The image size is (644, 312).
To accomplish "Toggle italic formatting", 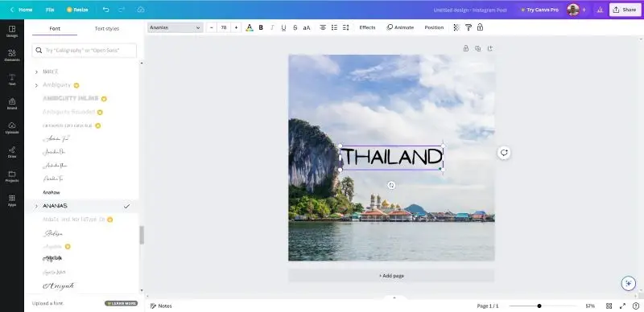I will tap(272, 27).
